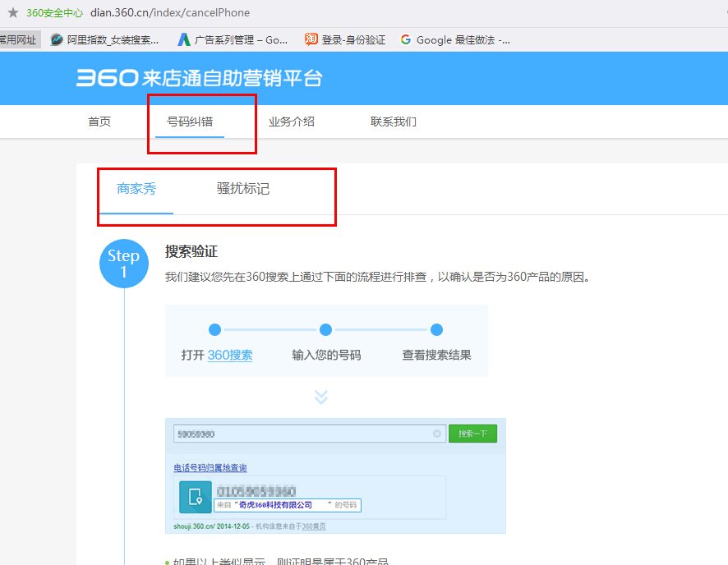Open the 业务介绍 navigation item

click(x=293, y=120)
